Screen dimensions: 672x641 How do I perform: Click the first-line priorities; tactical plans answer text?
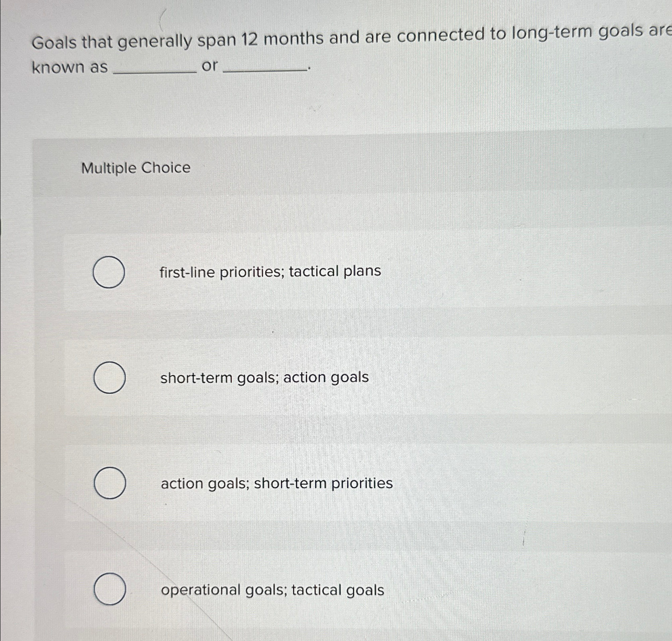270,271
